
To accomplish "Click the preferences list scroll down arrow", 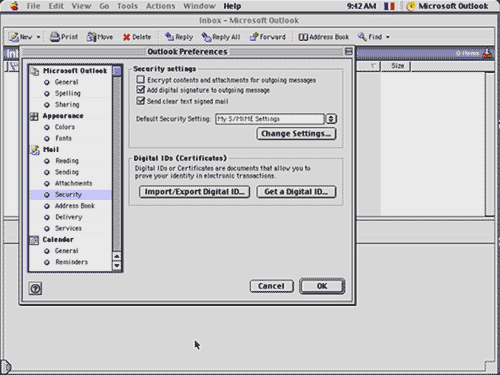I will coord(117,266).
